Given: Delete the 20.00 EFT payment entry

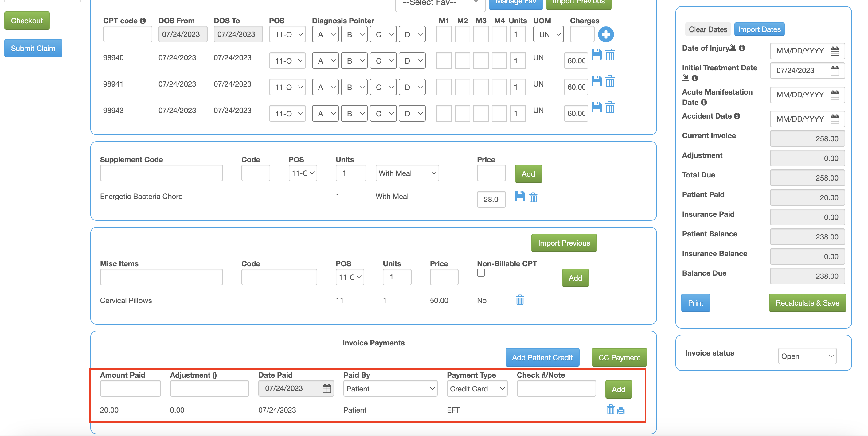Looking at the screenshot, I should (x=610, y=410).
